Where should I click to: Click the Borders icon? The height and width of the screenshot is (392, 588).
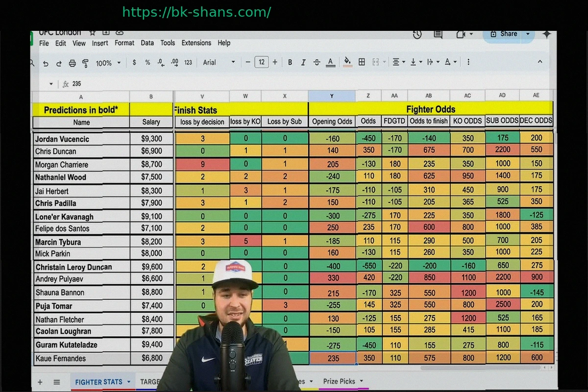362,62
